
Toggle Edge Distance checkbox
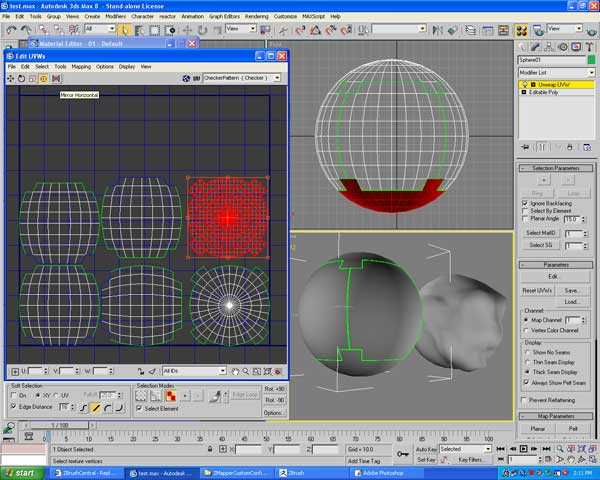(x=14, y=407)
